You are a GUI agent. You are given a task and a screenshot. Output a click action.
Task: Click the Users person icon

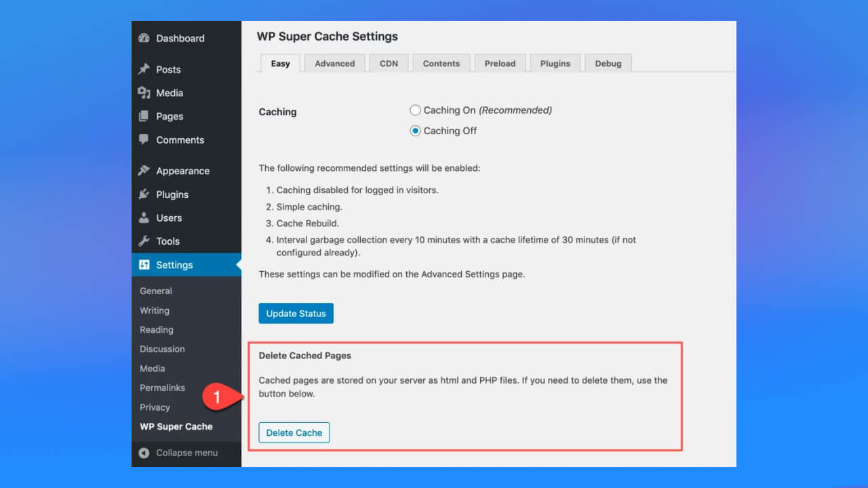[144, 218]
